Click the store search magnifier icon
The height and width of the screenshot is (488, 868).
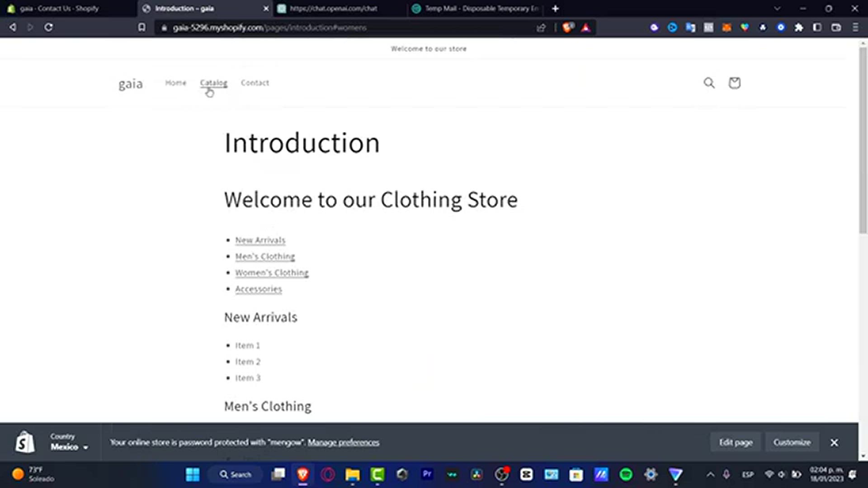pos(709,83)
